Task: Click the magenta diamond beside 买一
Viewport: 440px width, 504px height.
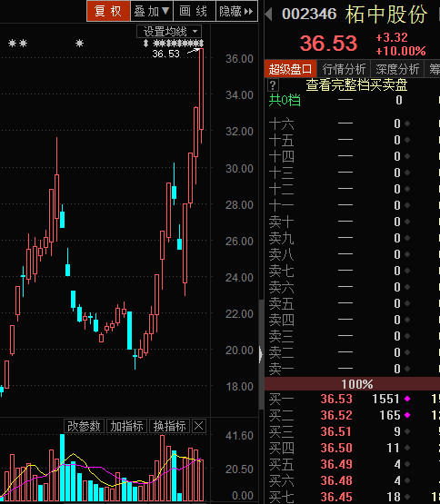Action: point(407,399)
